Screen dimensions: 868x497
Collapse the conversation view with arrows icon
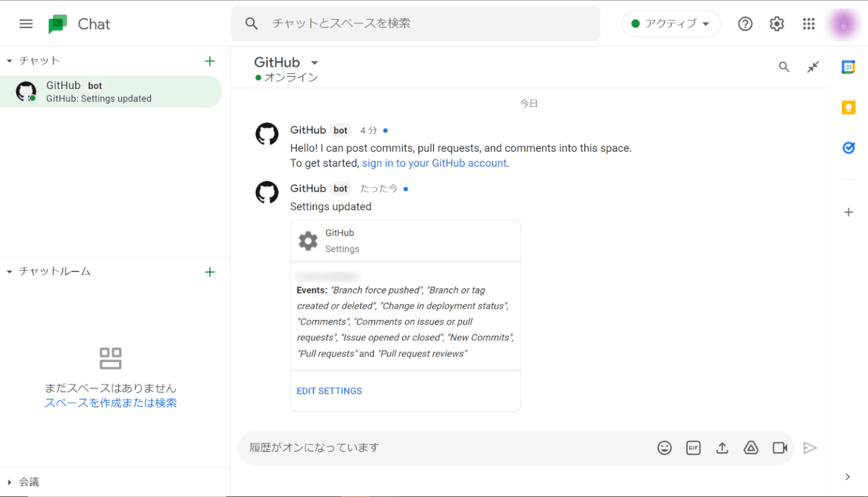pyautogui.click(x=813, y=67)
